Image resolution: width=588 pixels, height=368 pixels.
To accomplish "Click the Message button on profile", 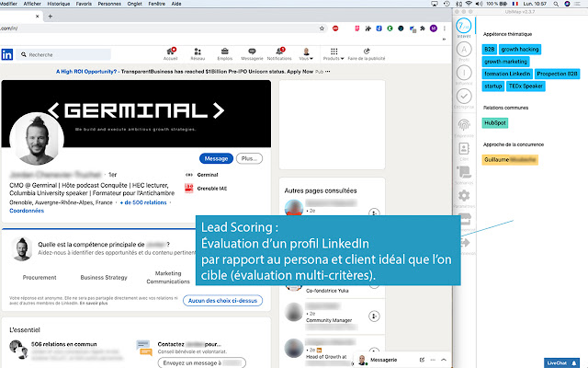I will tap(216, 158).
